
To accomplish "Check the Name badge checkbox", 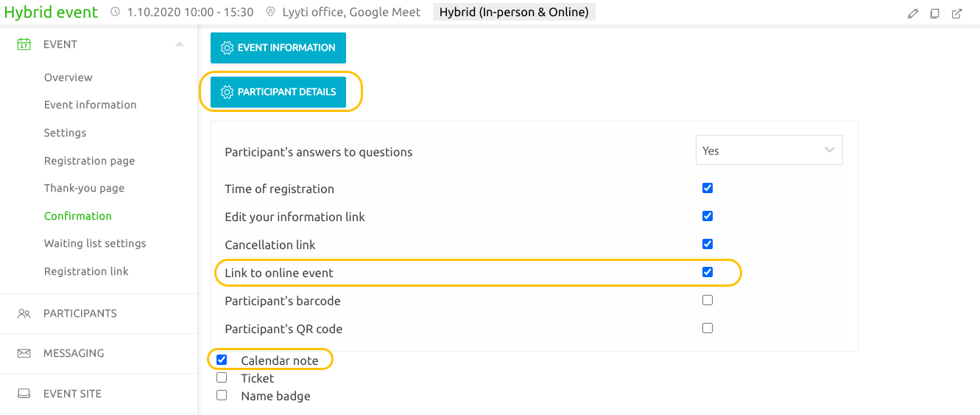I will point(222,395).
